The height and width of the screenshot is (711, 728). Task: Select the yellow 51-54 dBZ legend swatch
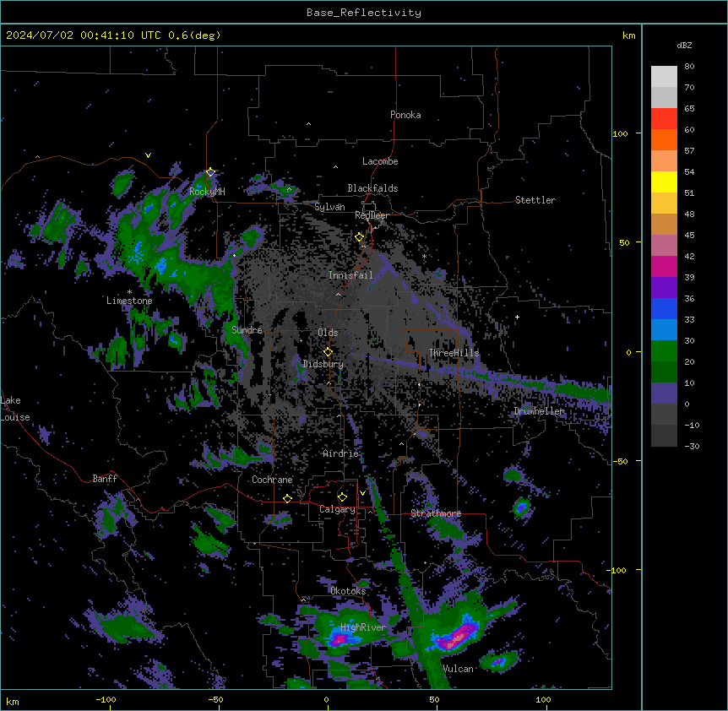[x=664, y=182]
